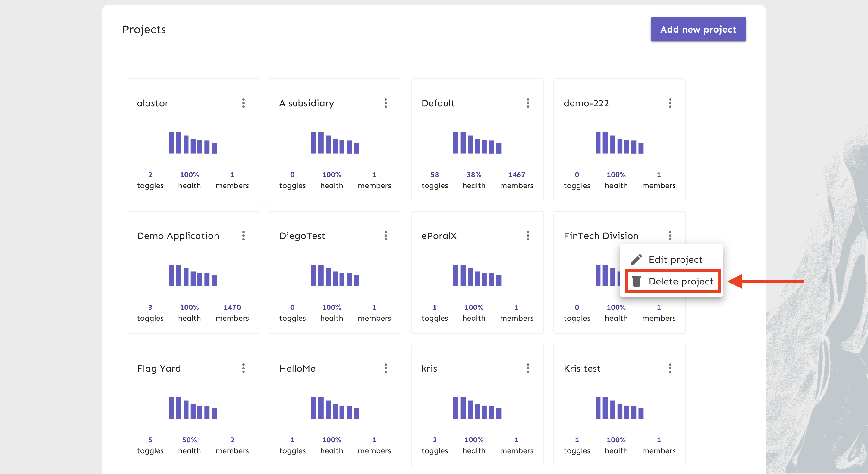Select the Demo Application project card chart
The width and height of the screenshot is (868, 474).
coord(192,275)
